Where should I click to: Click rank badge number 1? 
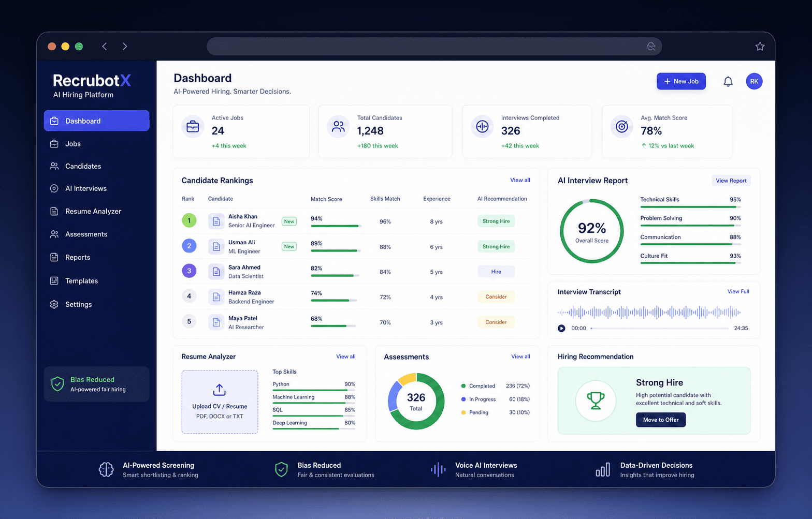pos(189,220)
